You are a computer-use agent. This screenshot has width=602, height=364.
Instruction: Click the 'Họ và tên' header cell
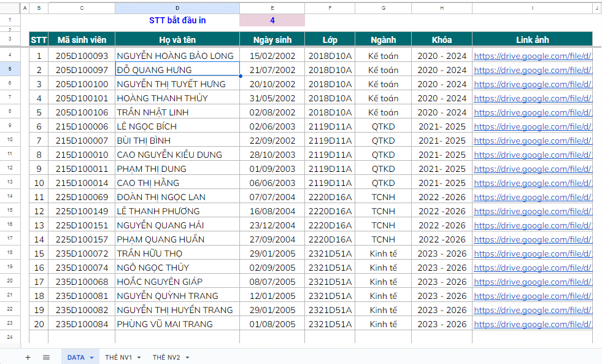[177, 39]
